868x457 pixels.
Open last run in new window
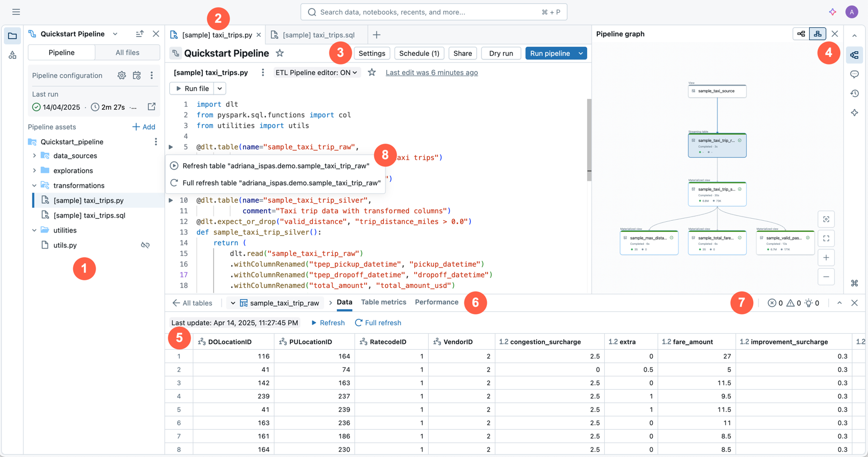pos(152,107)
